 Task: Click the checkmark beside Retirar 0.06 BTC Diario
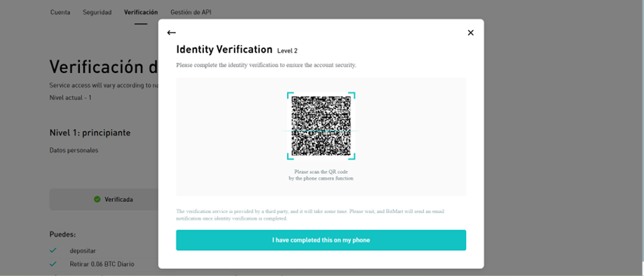pos(53,263)
